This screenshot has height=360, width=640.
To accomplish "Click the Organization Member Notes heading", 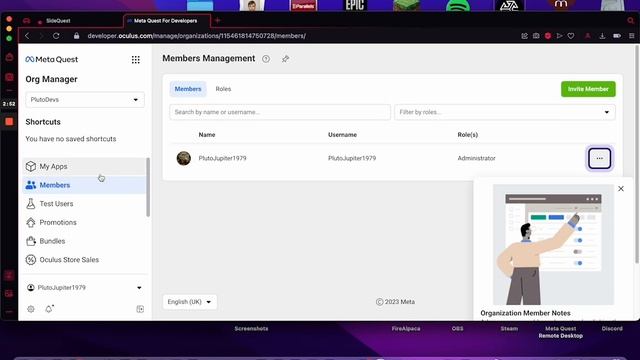I will pyautogui.click(x=525, y=313).
